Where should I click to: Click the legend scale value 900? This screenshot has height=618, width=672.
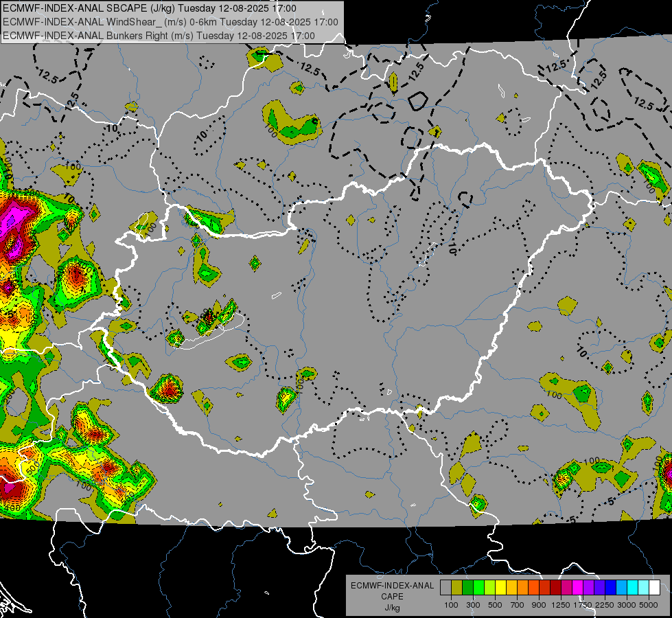pos(539,605)
